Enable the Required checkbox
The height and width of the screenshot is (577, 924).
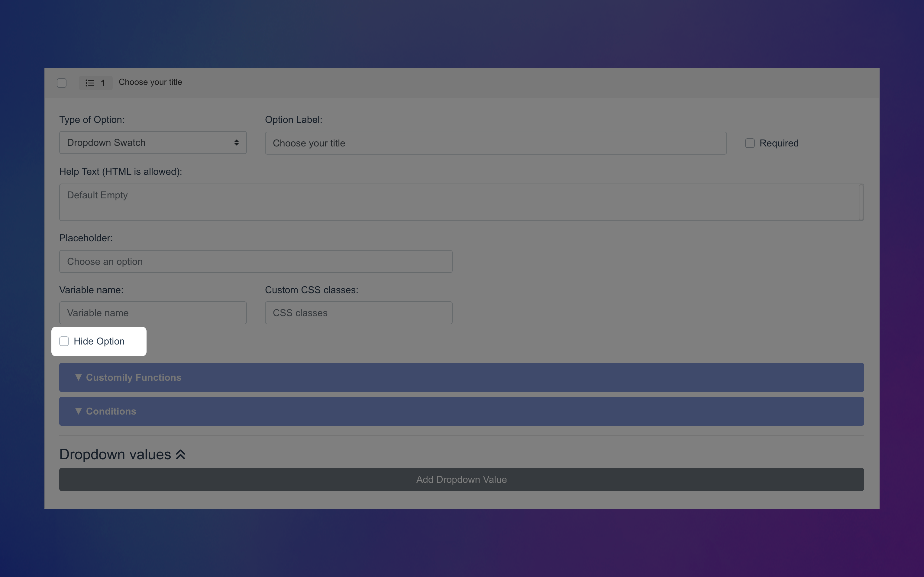tap(750, 143)
